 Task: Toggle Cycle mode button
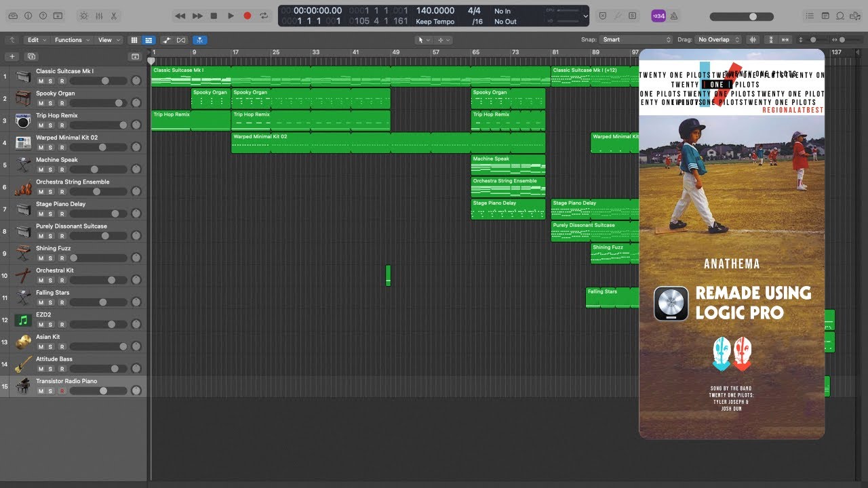264,16
